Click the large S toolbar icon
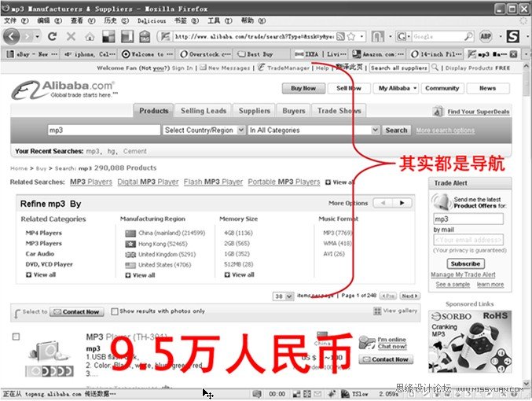Screen dimensions: 532x401 [x=512, y=36]
